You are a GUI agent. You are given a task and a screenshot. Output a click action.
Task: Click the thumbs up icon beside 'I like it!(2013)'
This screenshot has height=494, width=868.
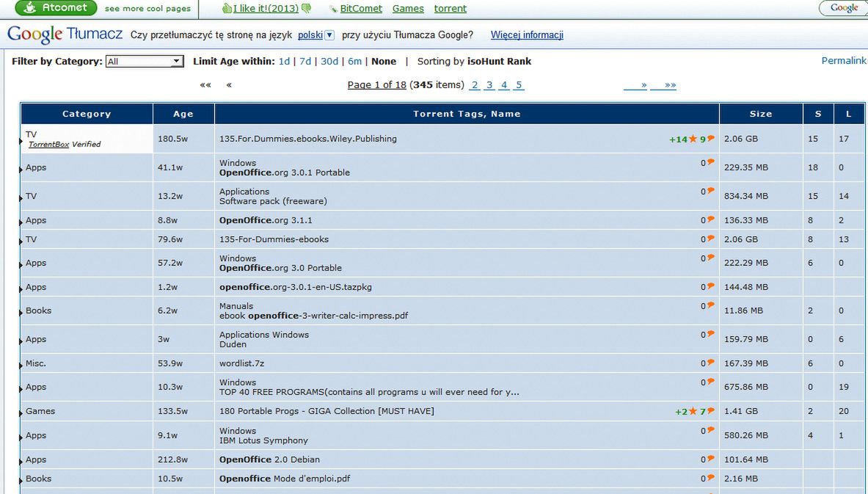(227, 8)
